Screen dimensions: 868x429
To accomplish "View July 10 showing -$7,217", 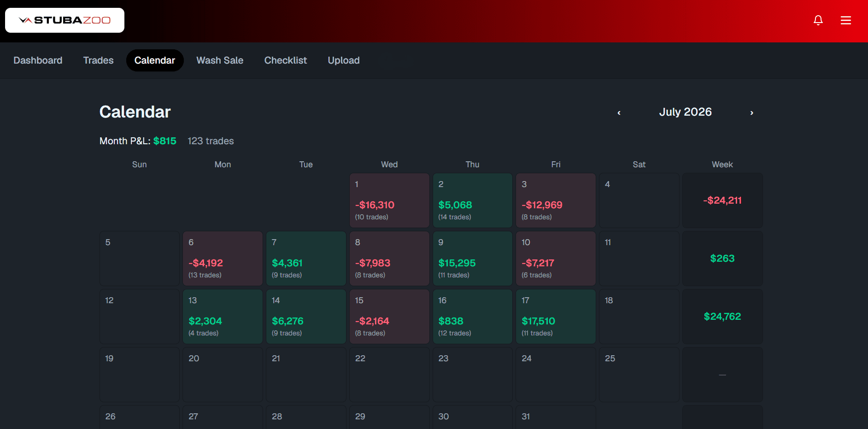I will tap(556, 259).
